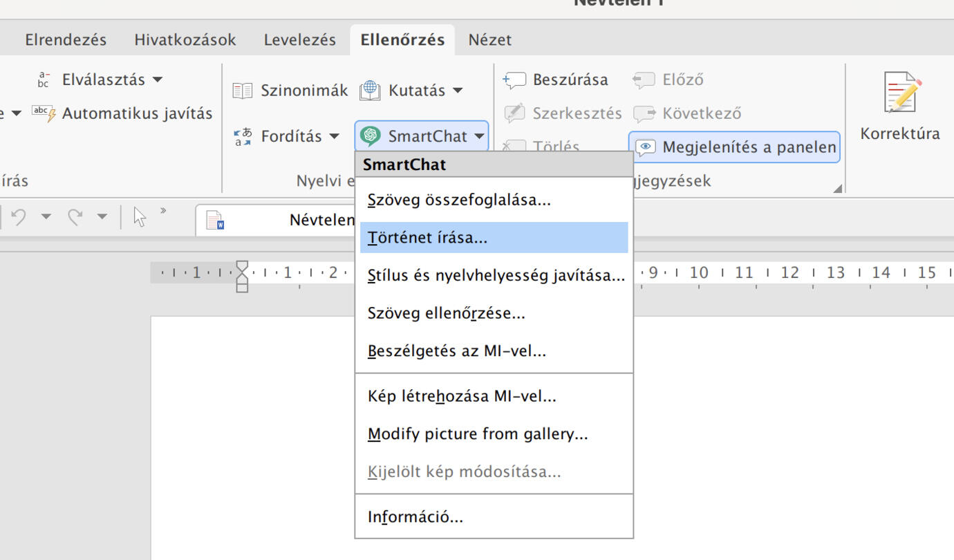
Task: Choose Történet írása... menu entry
Action: [494, 238]
